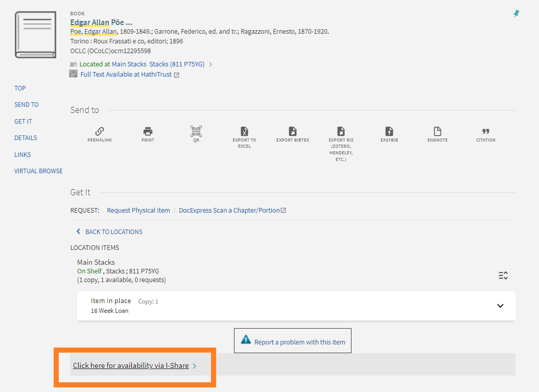This screenshot has width=539, height=392.
Task: Go to Virtual Browse in sidebar
Action: (x=38, y=171)
